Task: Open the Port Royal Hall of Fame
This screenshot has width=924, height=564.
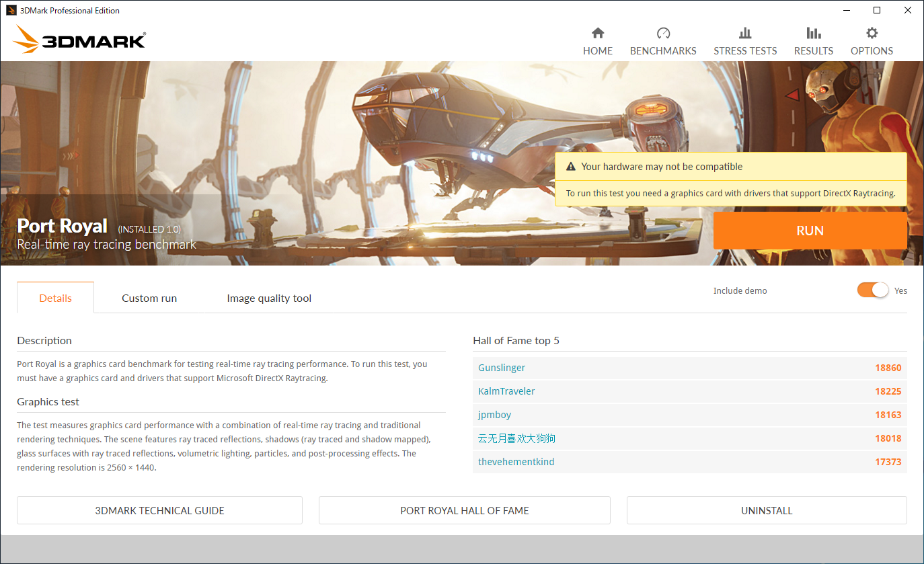Action: pos(465,510)
